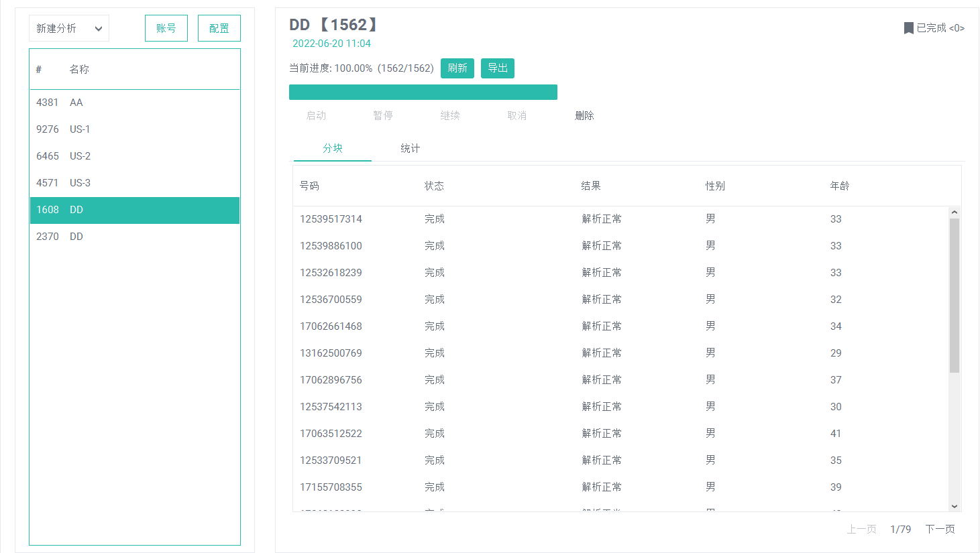The image size is (980, 553).
Task: Select the US-3 analysis row
Action: (135, 183)
